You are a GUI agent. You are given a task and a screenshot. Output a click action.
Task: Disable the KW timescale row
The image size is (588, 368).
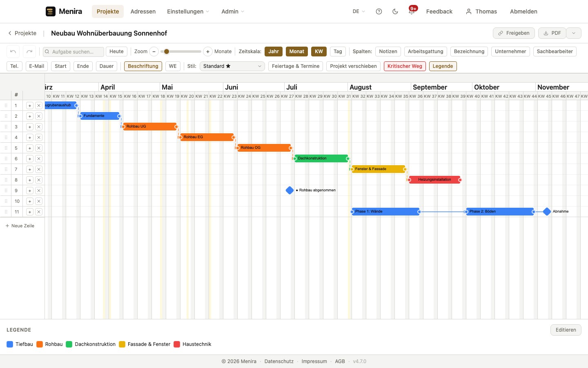[x=319, y=52]
